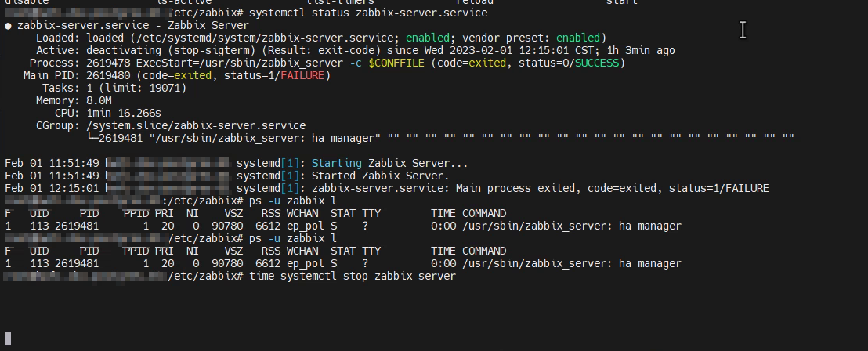Click the 'time systemctl stop zabbix-server' command

click(x=353, y=276)
